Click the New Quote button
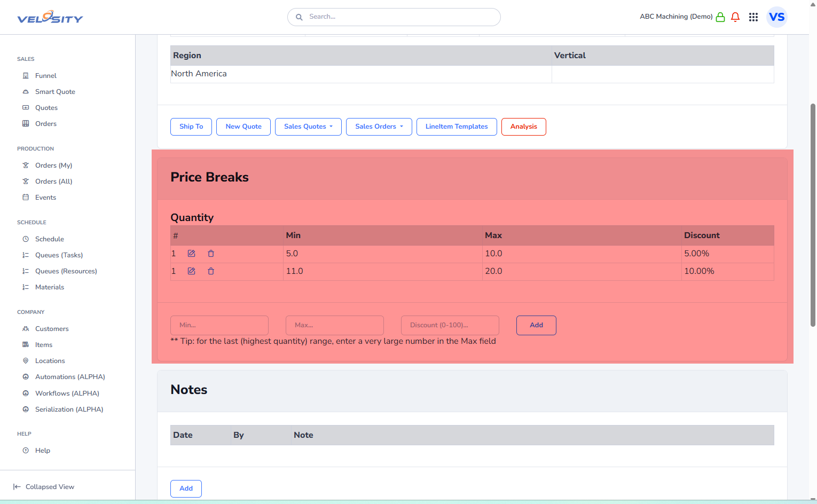 pos(243,127)
